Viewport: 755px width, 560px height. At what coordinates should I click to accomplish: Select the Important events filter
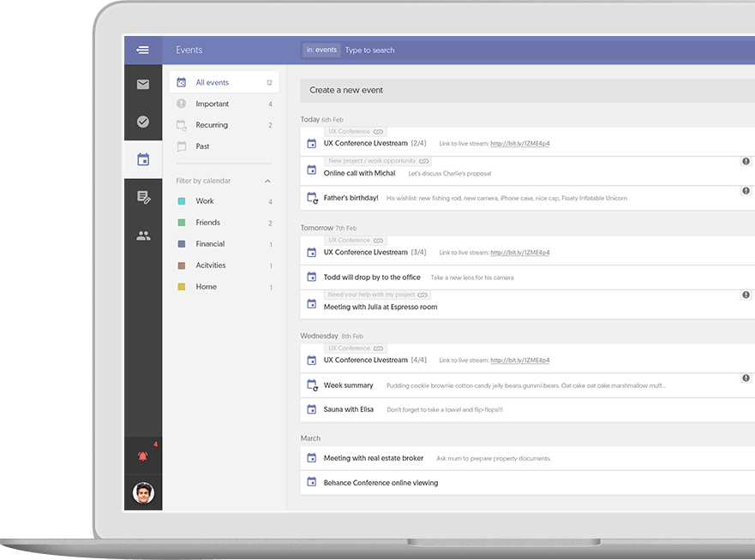(x=212, y=104)
